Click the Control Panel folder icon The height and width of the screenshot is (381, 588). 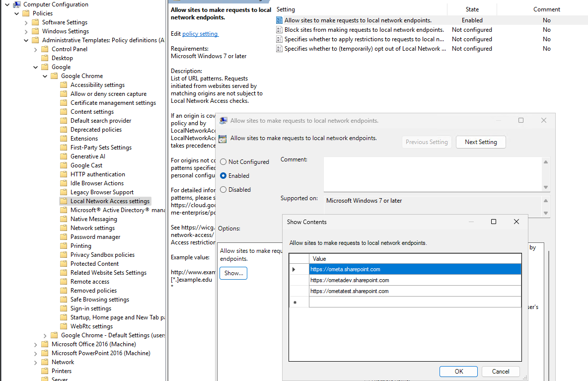45,49
